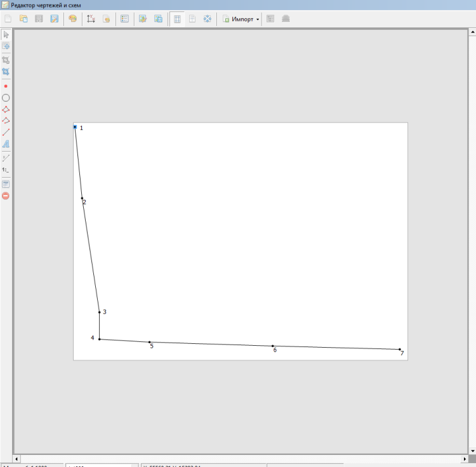Select the closed polygon tool

point(6,109)
